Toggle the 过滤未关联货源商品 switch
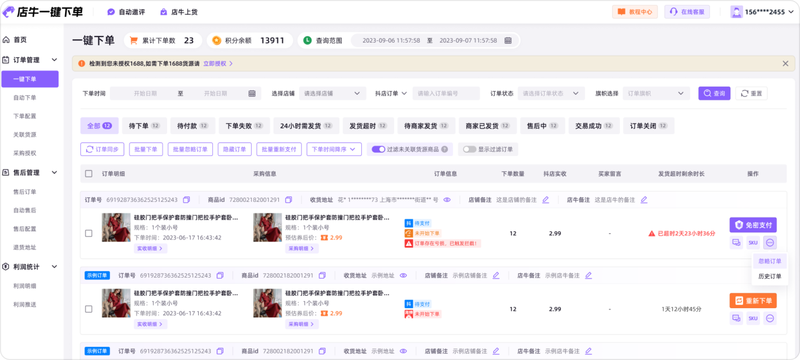The width and height of the screenshot is (800, 360). [378, 149]
